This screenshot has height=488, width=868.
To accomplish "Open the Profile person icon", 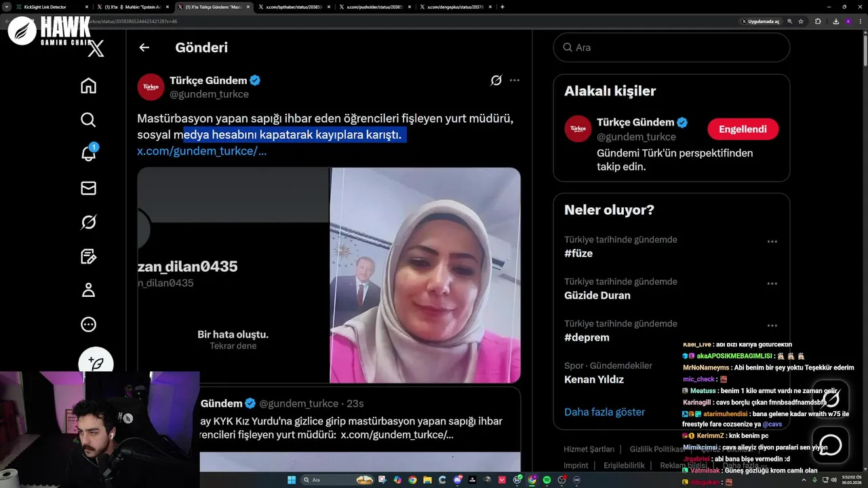I will (x=88, y=290).
